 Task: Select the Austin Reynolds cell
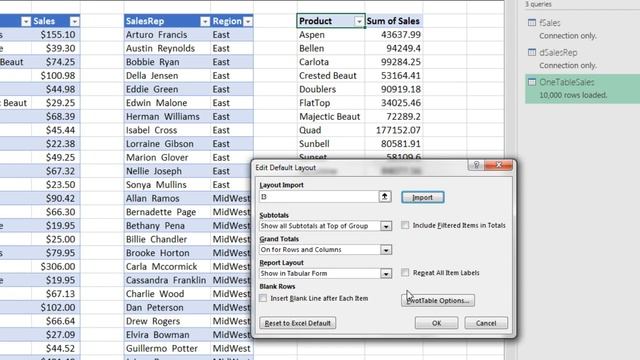[167, 49]
